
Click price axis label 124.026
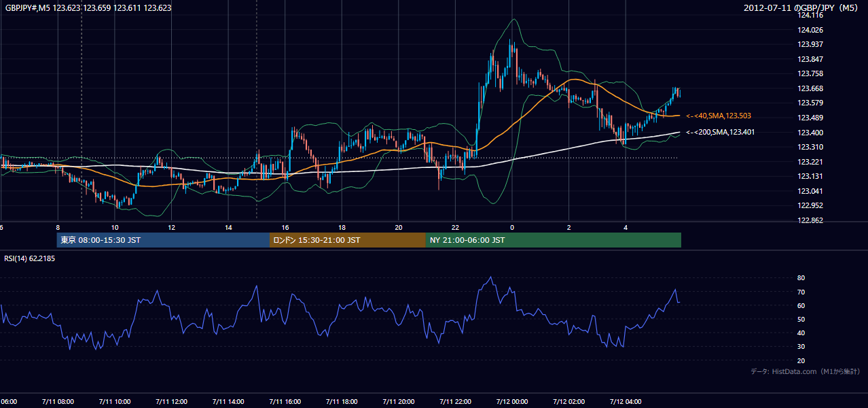click(x=812, y=30)
